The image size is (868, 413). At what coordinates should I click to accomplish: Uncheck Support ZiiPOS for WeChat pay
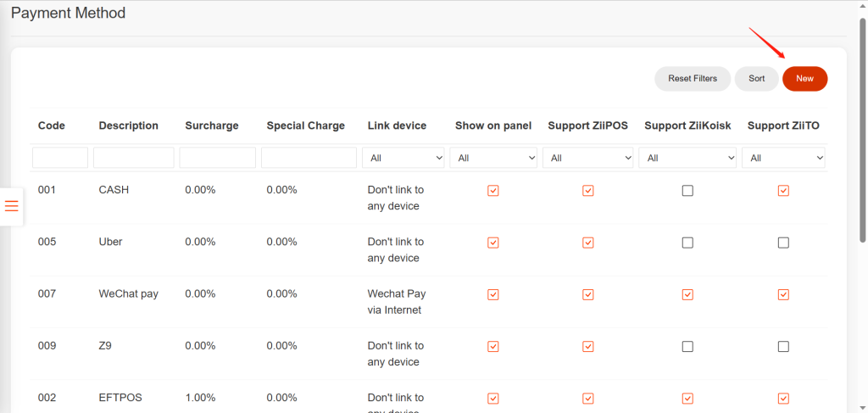[x=588, y=294]
